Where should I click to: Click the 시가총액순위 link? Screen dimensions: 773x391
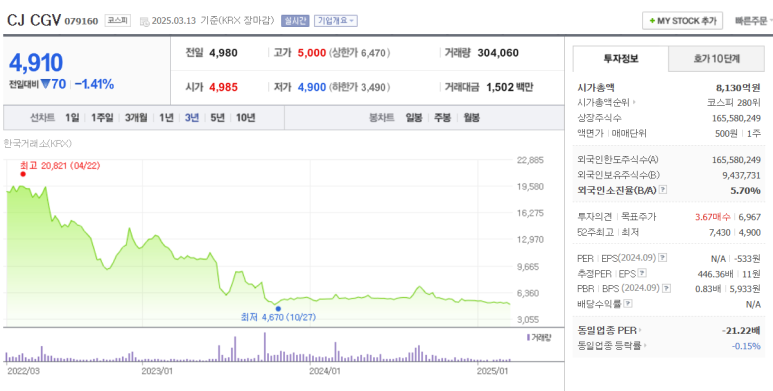click(x=603, y=103)
